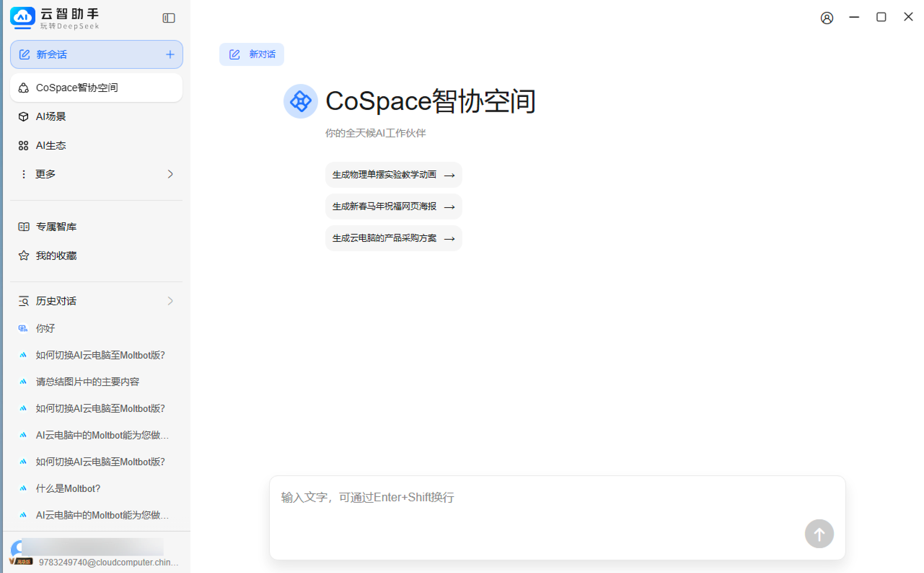The width and height of the screenshot is (924, 573).
Task: Open the 请总结图片中的主要内容 conversation
Action: (88, 382)
